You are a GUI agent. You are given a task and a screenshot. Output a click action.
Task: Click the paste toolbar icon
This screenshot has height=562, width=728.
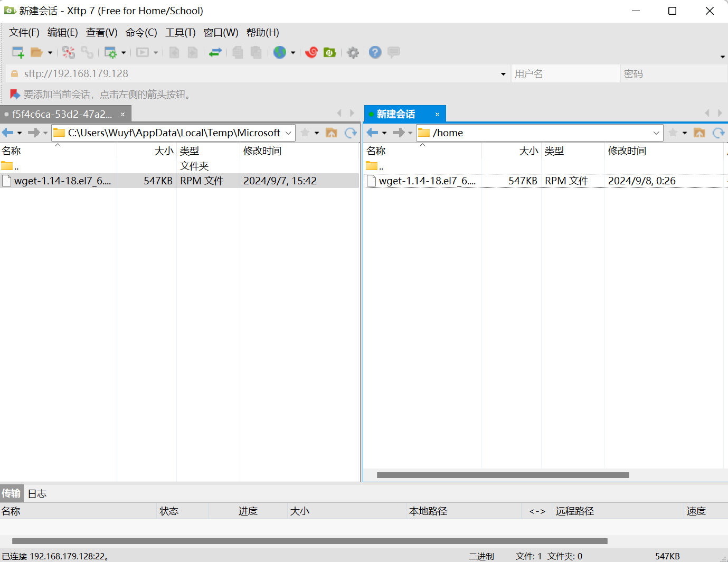pos(257,52)
